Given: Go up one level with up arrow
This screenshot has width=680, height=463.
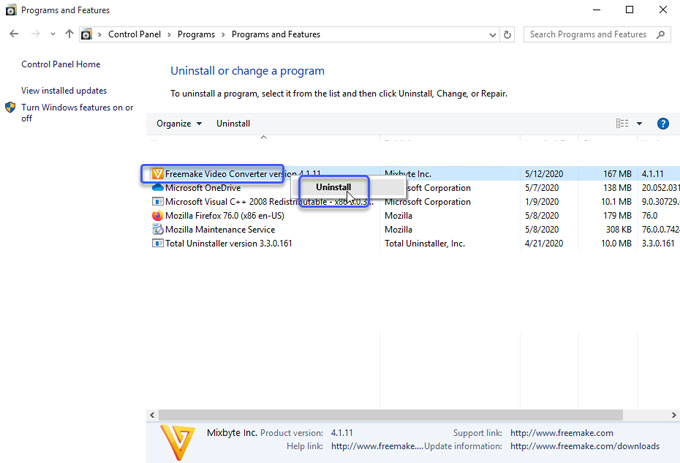Looking at the screenshot, I should (69, 34).
